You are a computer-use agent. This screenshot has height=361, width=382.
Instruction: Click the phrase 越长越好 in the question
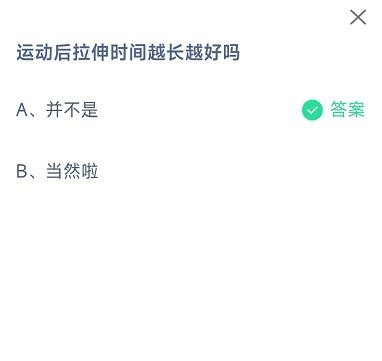tap(184, 53)
